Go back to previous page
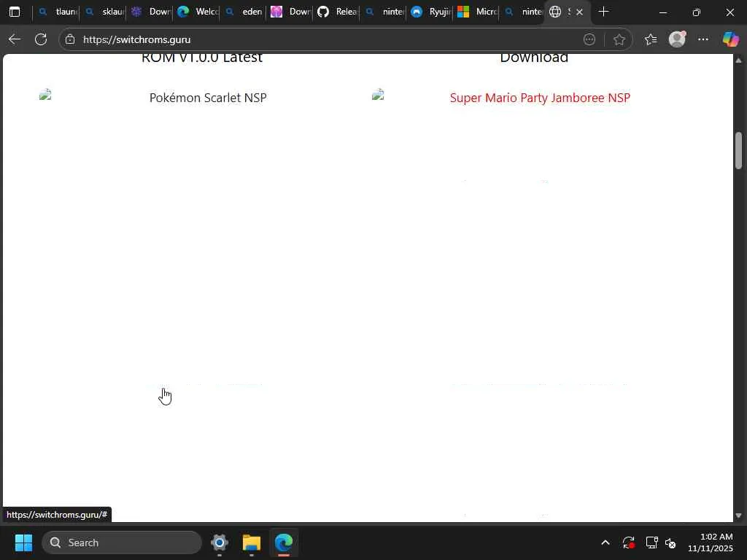 pos(15,39)
